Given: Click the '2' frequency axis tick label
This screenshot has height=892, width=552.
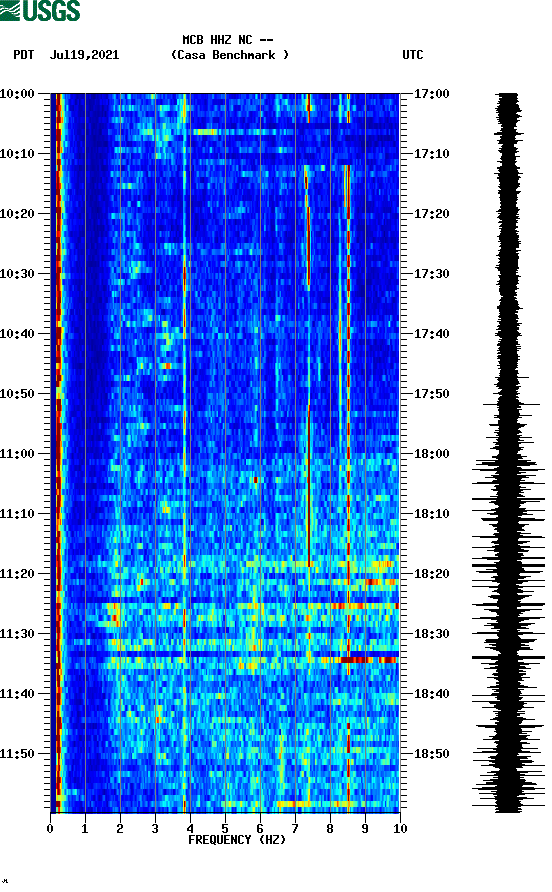Looking at the screenshot, I should coord(120,828).
